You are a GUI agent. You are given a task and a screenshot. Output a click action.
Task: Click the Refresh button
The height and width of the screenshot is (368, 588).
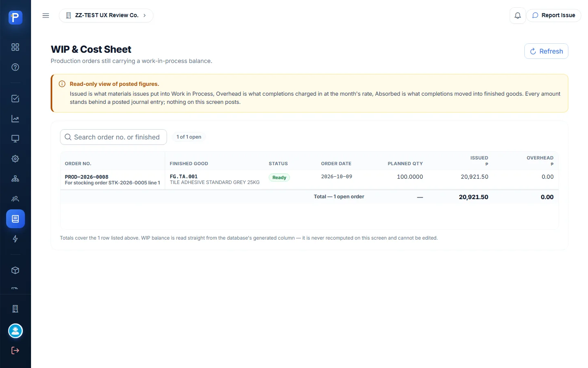pos(546,51)
